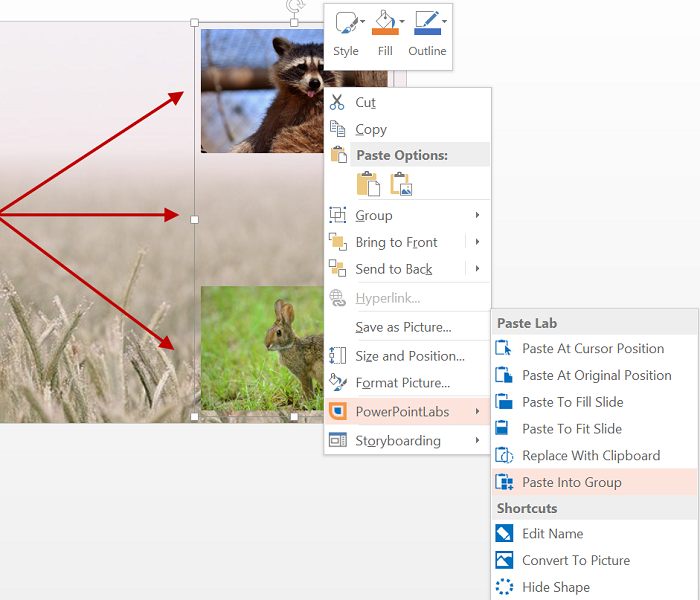Click the orange Fill color bucket
The image size is (700, 600).
[x=384, y=23]
